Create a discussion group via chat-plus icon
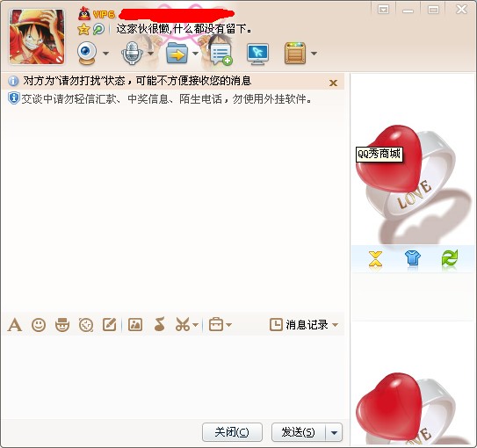Image resolution: width=477 pixels, height=448 pixels. 221,54
